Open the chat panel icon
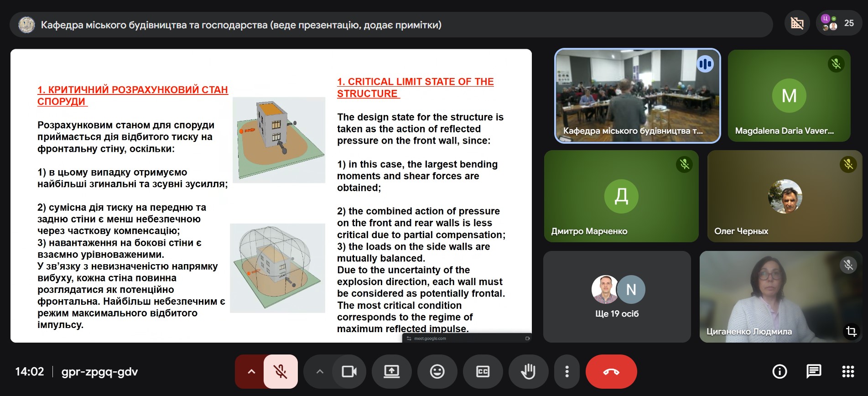 [814, 372]
